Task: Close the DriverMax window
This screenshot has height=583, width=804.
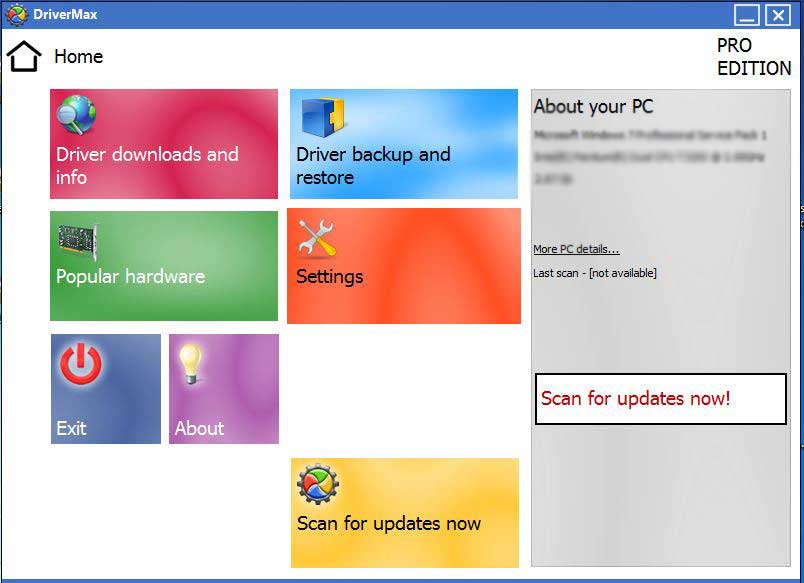Action: 778,15
